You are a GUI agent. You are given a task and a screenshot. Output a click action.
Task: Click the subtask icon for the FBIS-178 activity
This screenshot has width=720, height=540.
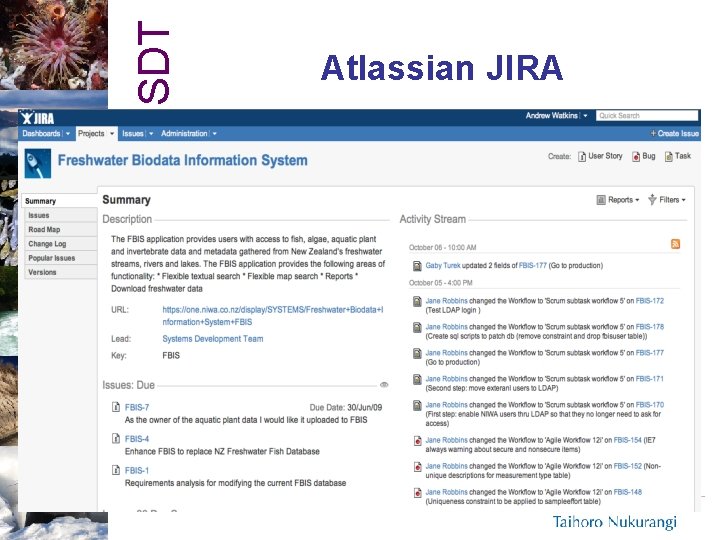click(x=417, y=327)
